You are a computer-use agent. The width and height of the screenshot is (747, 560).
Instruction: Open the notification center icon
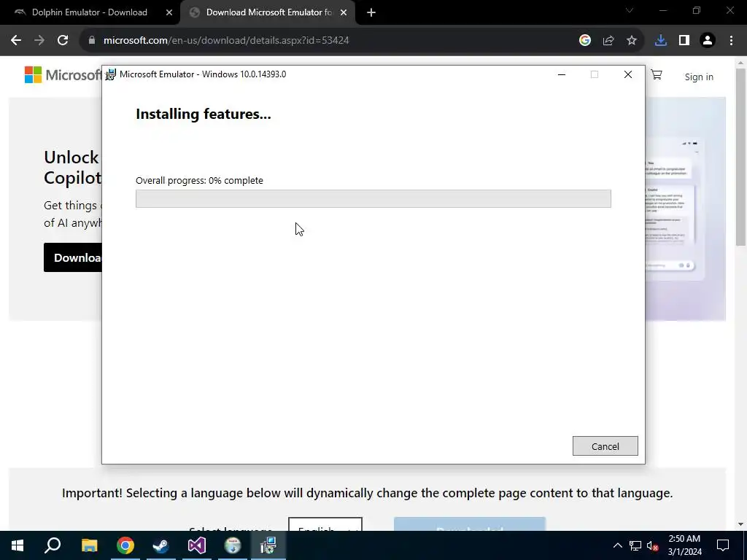pos(723,545)
